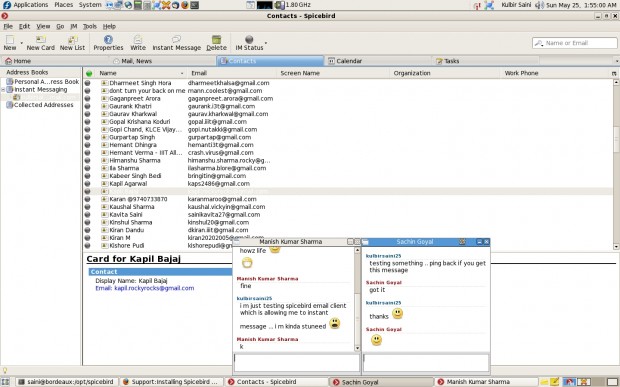The height and width of the screenshot is (387, 620).
Task: Open the View menu
Action: [43, 26]
